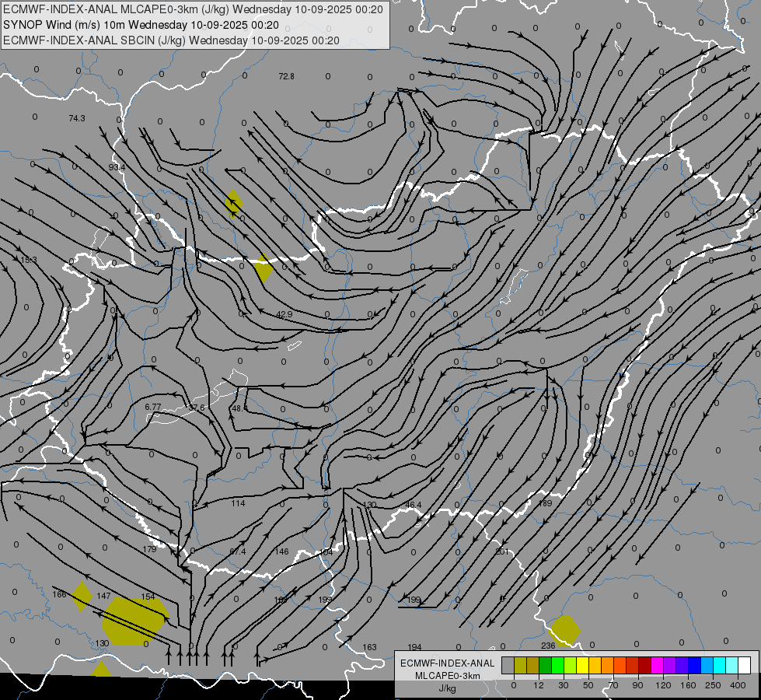Click the map value 201

point(502,551)
